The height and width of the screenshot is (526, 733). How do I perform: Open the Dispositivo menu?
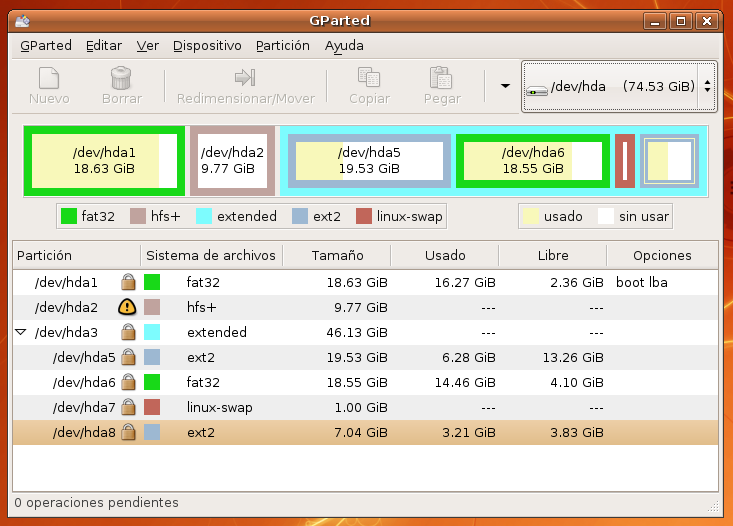[207, 45]
